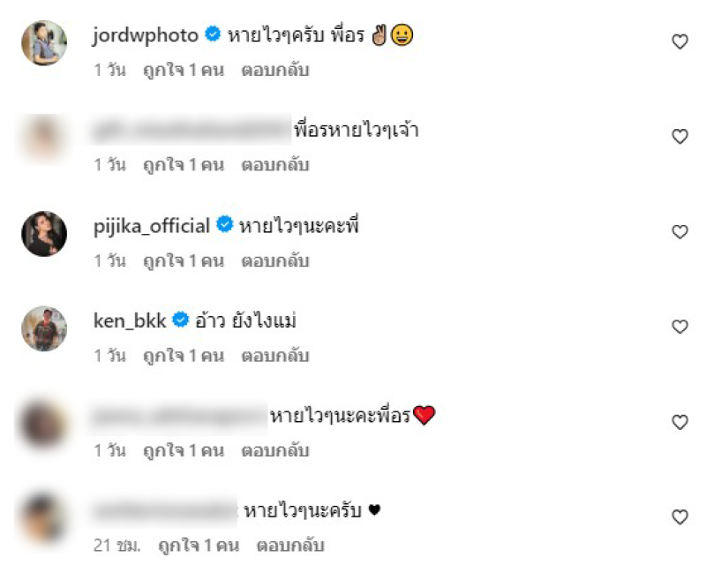The image size is (706, 588).
Task: Like the blurred user's พี่อรหายไวๆเจ้า comment
Action: click(680, 136)
